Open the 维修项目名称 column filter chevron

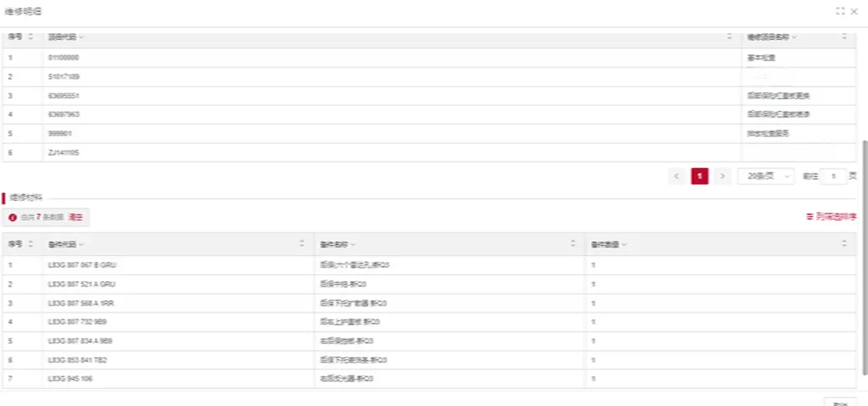794,37
